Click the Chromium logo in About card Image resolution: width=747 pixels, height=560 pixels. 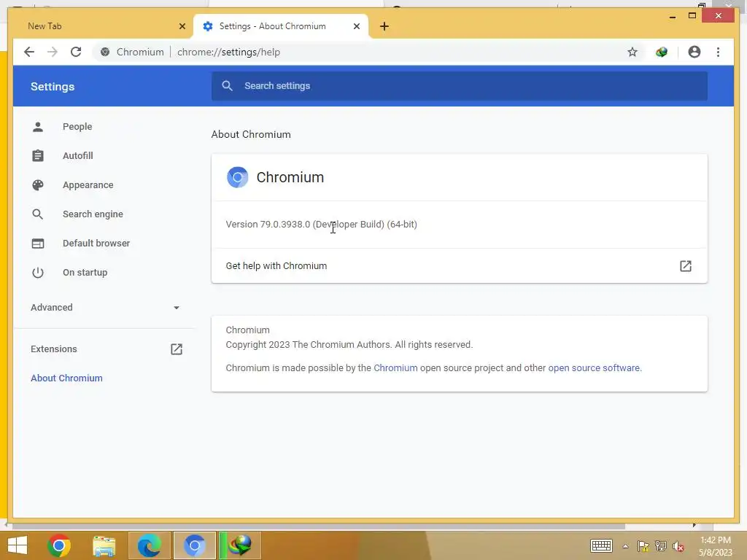[237, 177]
